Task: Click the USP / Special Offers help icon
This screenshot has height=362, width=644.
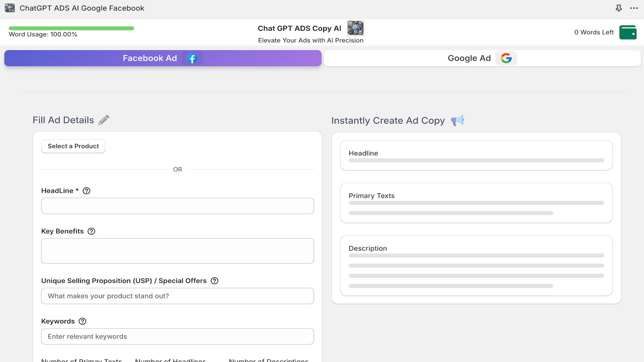Action: click(x=215, y=281)
